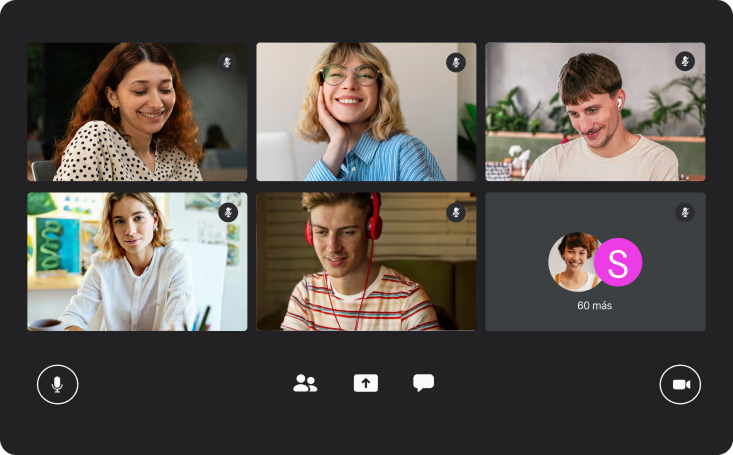
Task: Click the round photo avatar beside S
Action: 574,262
